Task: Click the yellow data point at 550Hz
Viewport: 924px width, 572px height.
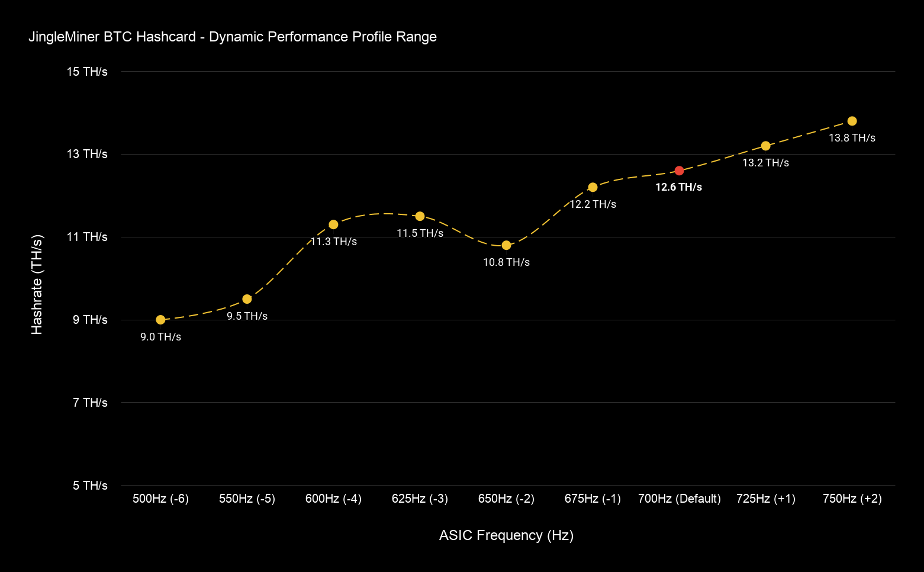Action: pos(247,299)
